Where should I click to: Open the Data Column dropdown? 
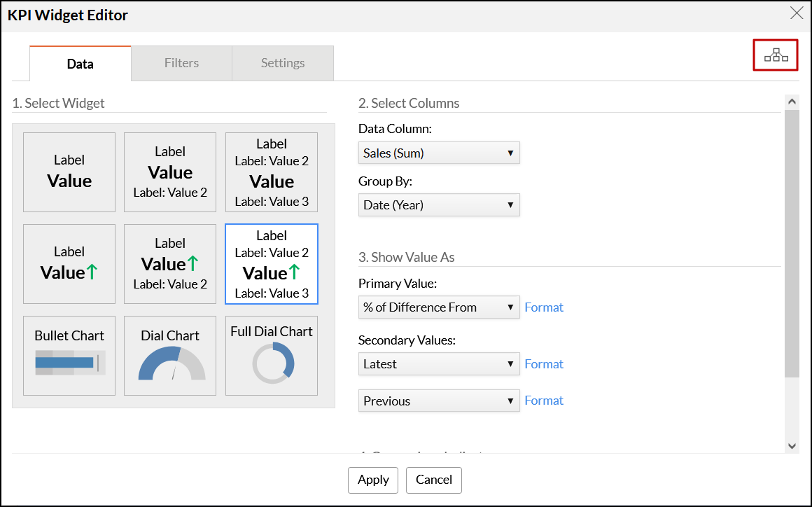click(439, 153)
